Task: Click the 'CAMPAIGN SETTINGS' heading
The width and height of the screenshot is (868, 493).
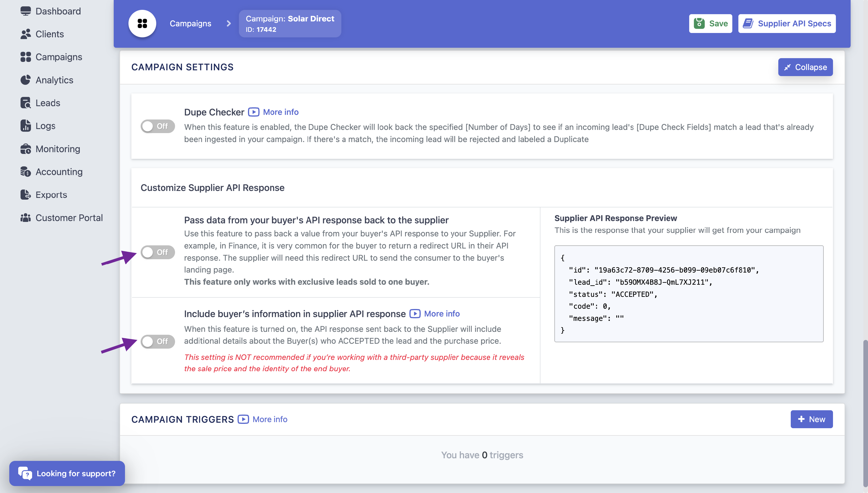Action: pyautogui.click(x=182, y=67)
